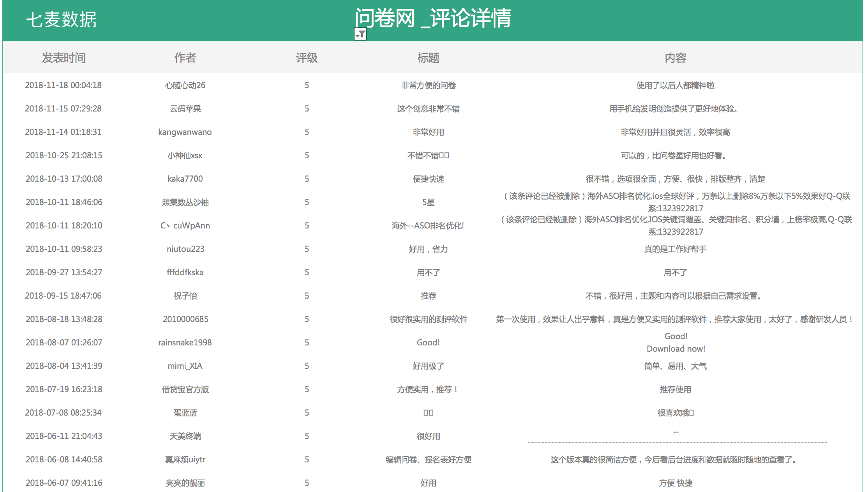Image resolution: width=868 pixels, height=492 pixels.
Task: Click content 使用了以后人都精神啦
Action: (676, 85)
